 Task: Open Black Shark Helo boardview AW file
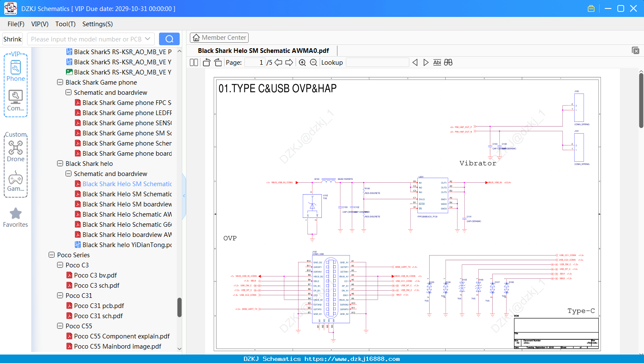pos(123,235)
